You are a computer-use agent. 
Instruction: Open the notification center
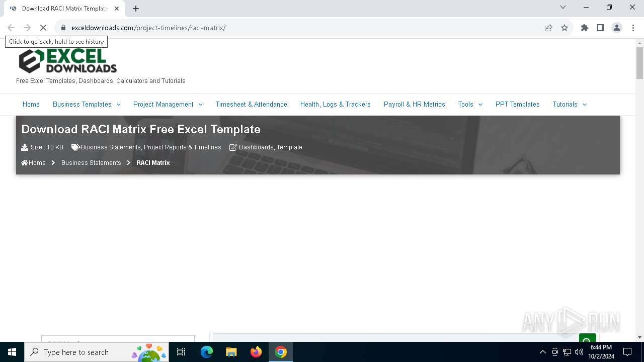pyautogui.click(x=627, y=352)
